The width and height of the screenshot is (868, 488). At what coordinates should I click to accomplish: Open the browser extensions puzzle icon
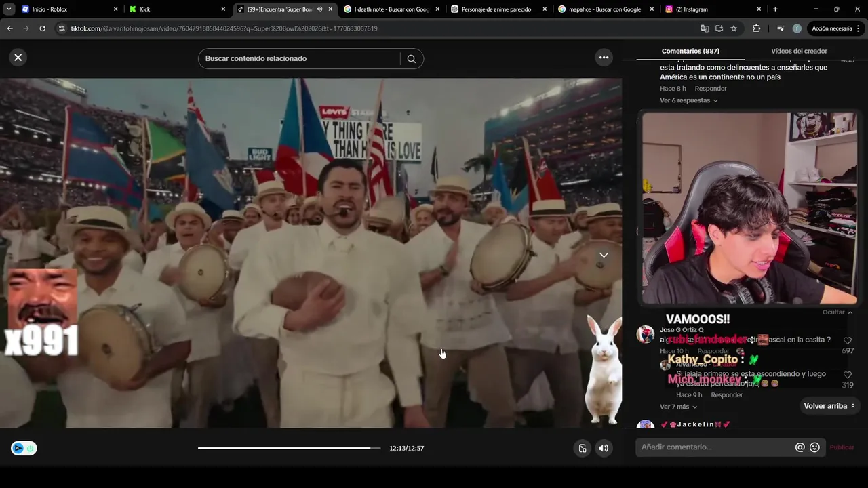point(756,28)
